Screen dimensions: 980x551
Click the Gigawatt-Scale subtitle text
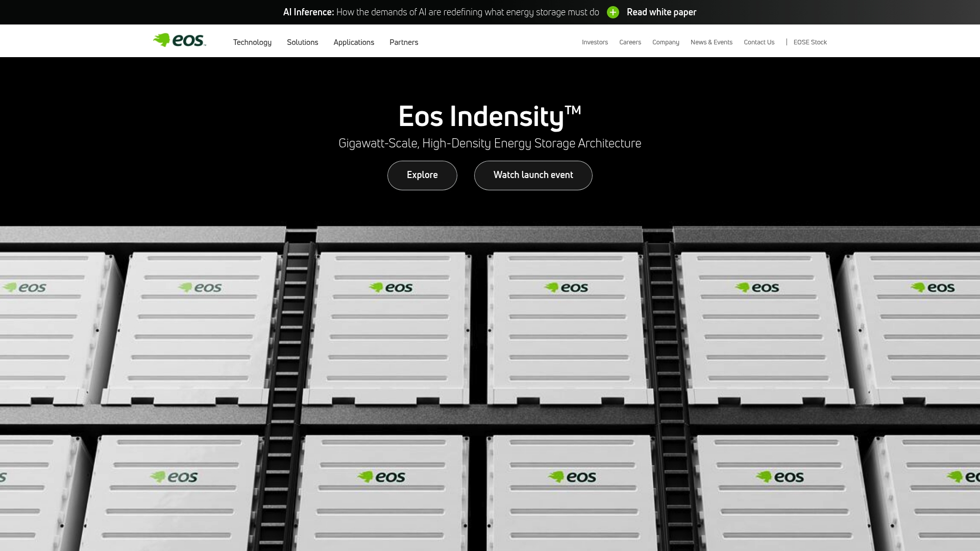click(490, 143)
